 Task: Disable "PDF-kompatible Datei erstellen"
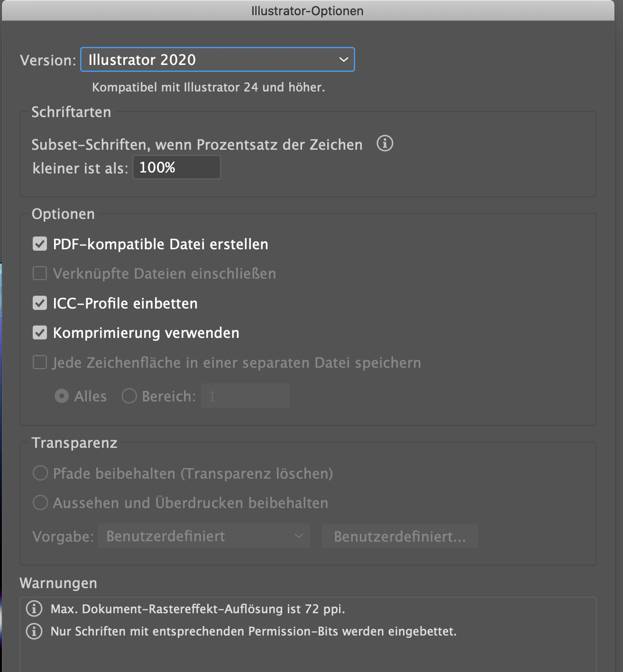[x=40, y=244]
